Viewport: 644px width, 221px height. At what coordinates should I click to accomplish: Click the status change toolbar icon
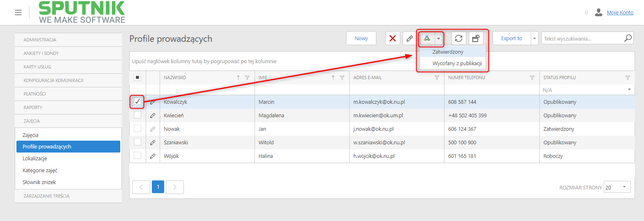click(427, 39)
